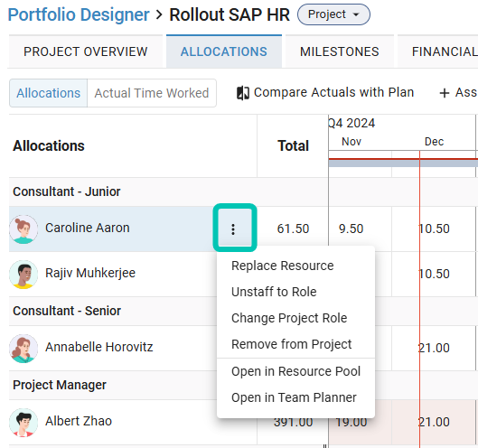The width and height of the screenshot is (478, 448).
Task: Switch to the Project Overview tab
Action: click(x=86, y=51)
